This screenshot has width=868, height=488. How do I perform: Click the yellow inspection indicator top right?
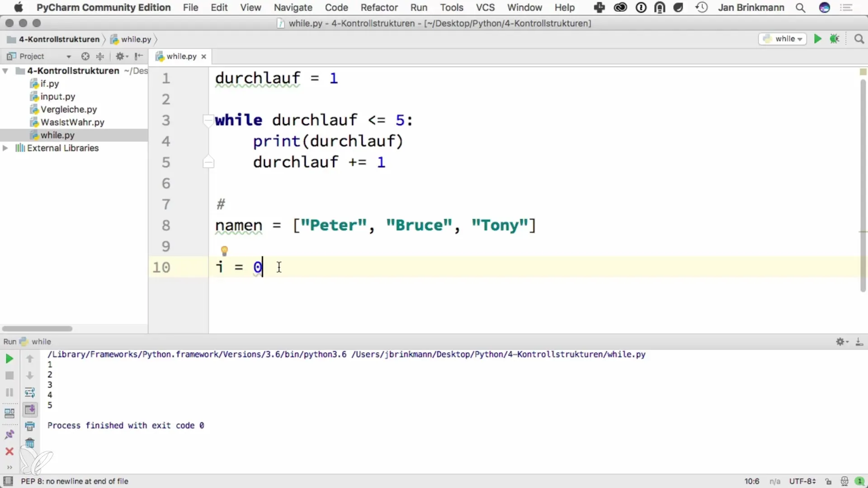(863, 72)
